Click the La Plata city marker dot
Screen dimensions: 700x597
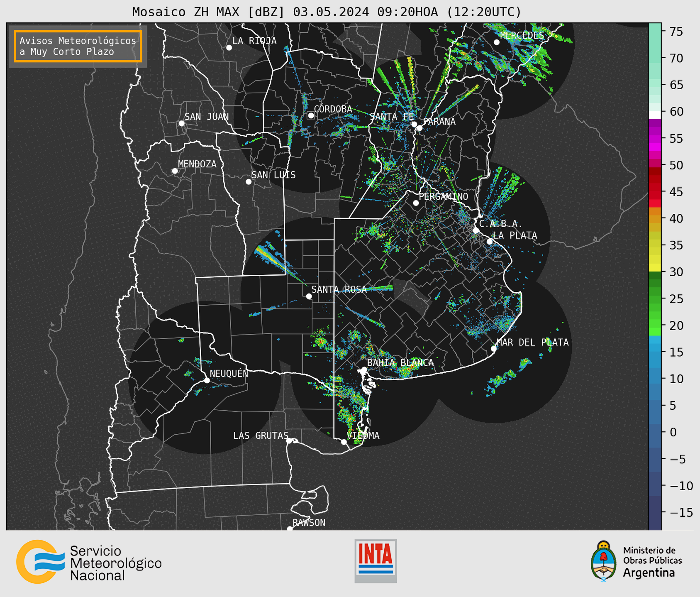click(x=490, y=242)
